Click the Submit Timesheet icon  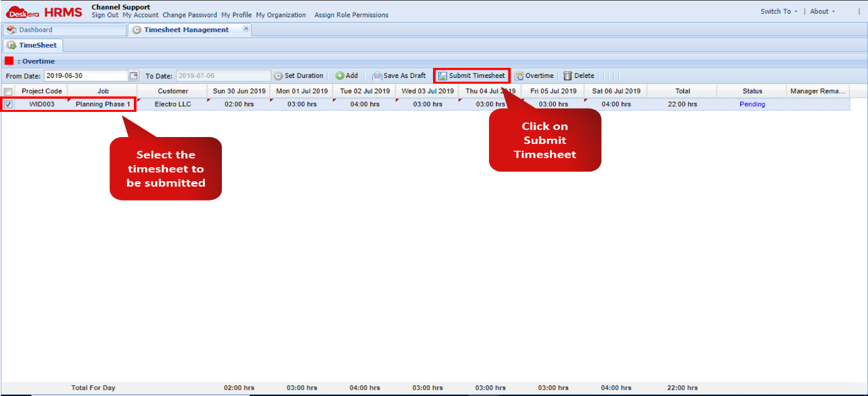(x=444, y=75)
